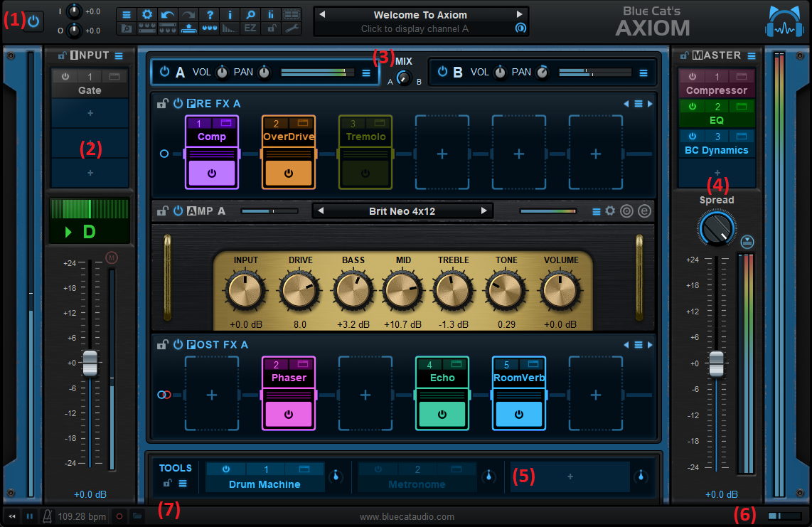
Task: Open PRE FX A section menu
Action: coord(639,104)
